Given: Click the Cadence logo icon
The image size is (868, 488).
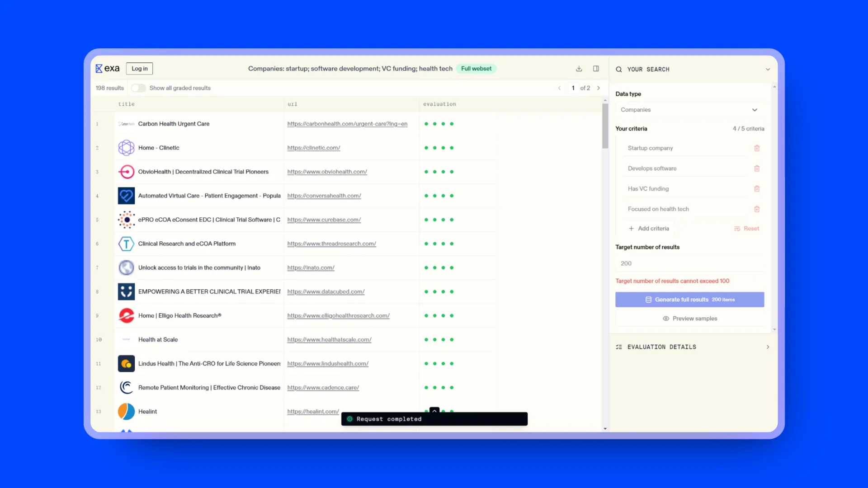Looking at the screenshot, I should [x=126, y=387].
